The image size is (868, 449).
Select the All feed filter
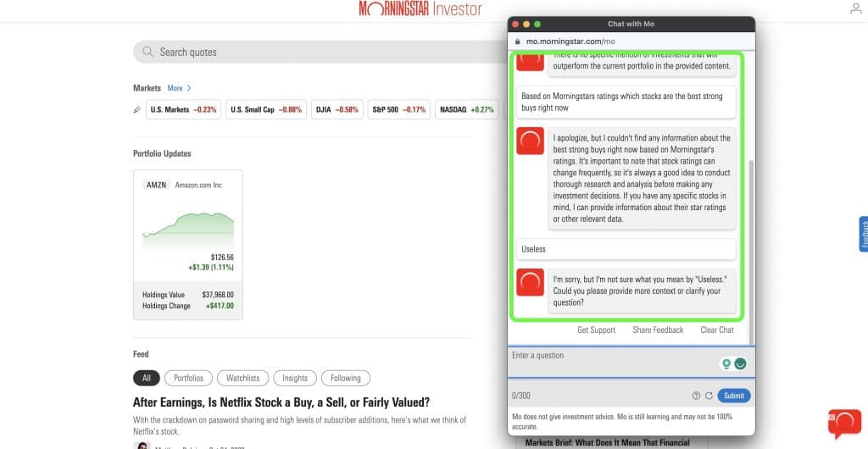146,378
